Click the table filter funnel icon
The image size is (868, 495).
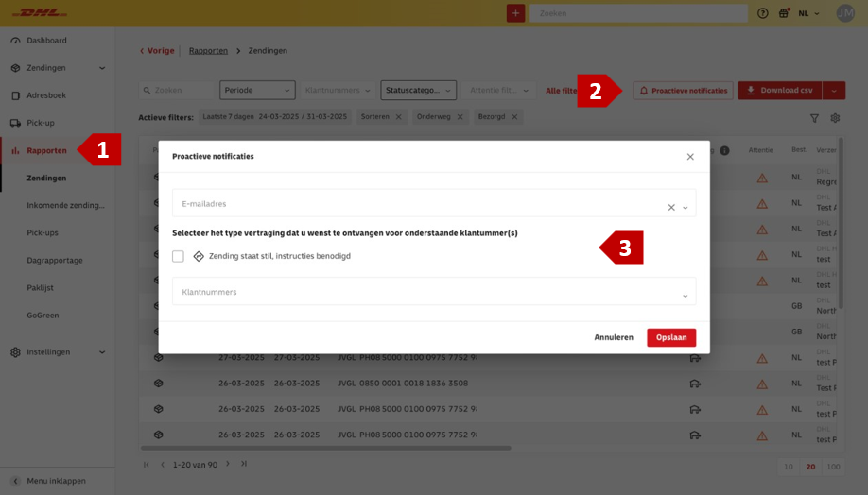tap(814, 118)
